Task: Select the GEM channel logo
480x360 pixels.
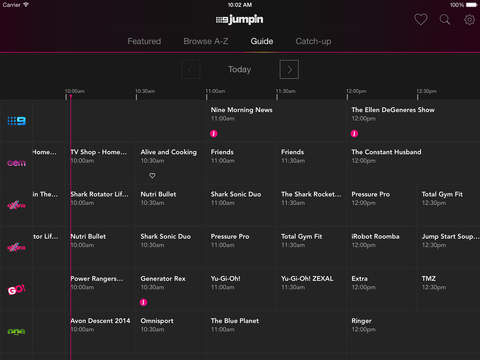Action: pyautogui.click(x=17, y=163)
